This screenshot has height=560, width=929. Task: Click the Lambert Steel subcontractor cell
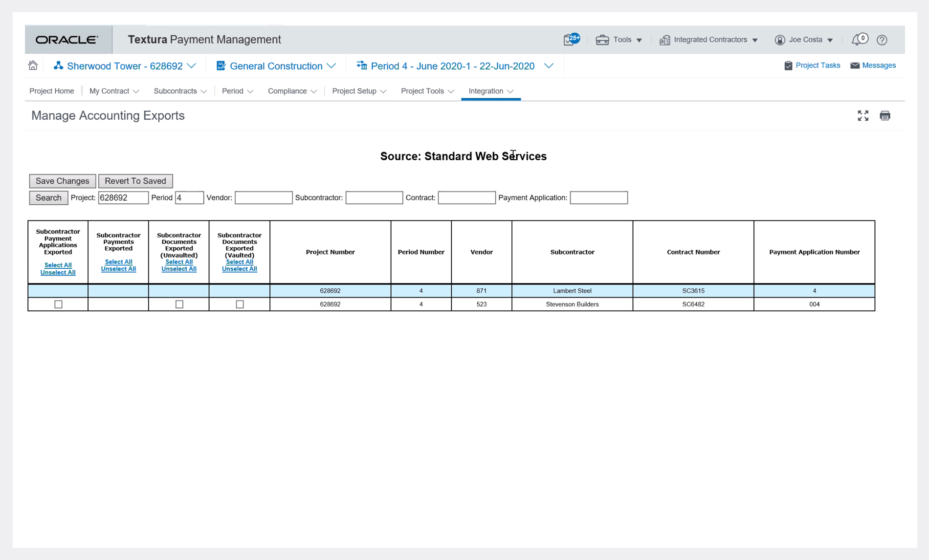pyautogui.click(x=572, y=291)
